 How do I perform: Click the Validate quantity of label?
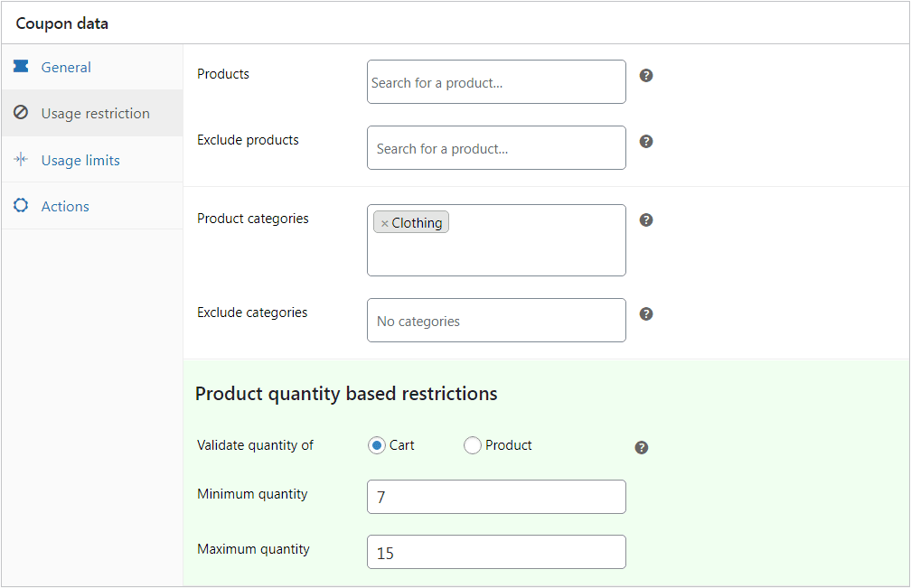pos(255,445)
